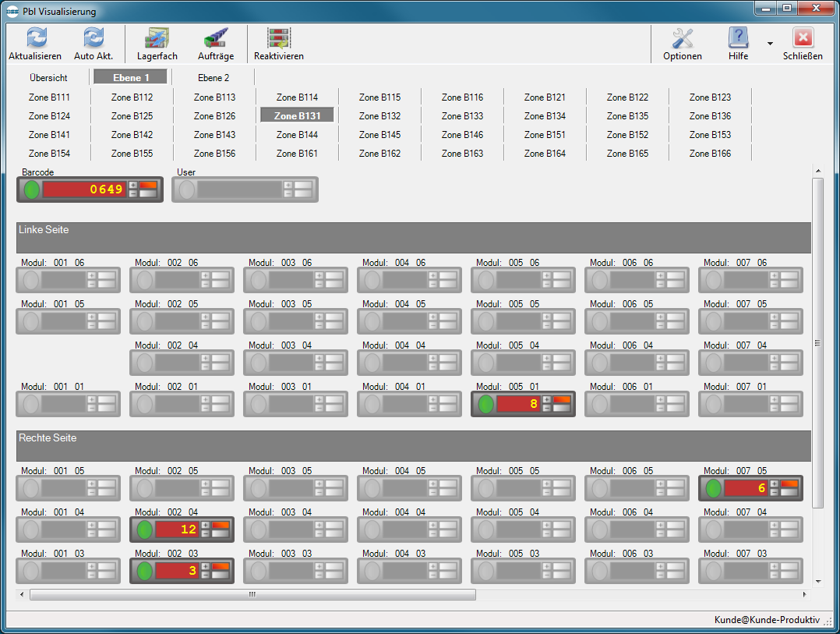This screenshot has height=634, width=840.
Task: Click red display showing 12
Action: (178, 530)
